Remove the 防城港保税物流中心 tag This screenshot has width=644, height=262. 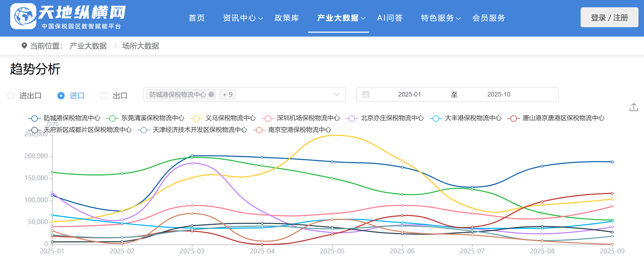tap(211, 94)
